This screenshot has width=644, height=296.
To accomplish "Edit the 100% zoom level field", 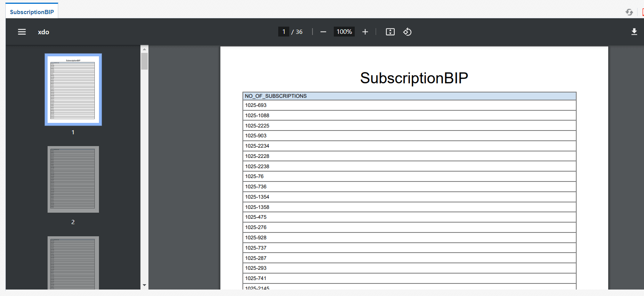I will click(344, 32).
